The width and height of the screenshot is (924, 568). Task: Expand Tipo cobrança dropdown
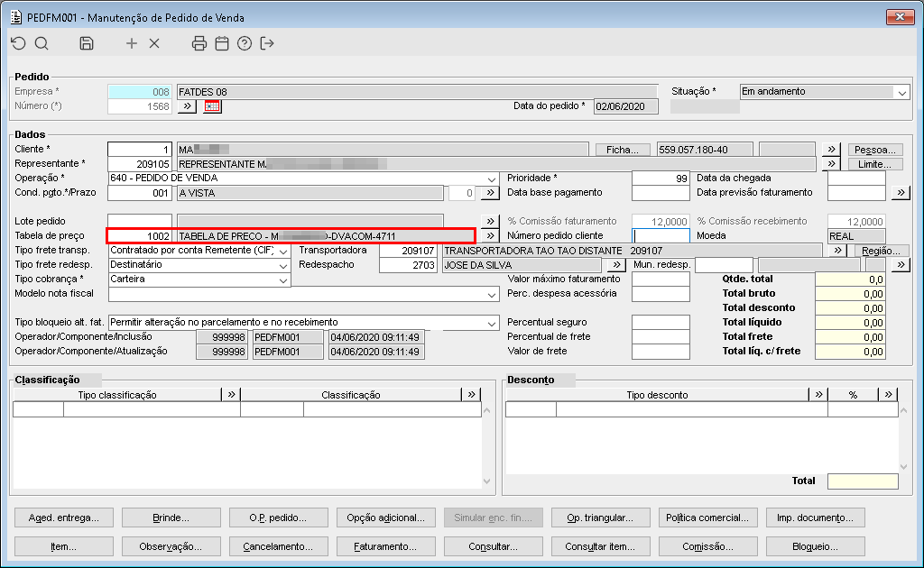pyautogui.click(x=282, y=280)
